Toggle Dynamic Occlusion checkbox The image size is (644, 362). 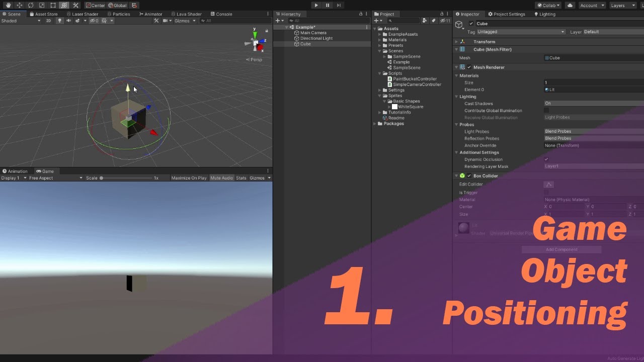pos(546,159)
